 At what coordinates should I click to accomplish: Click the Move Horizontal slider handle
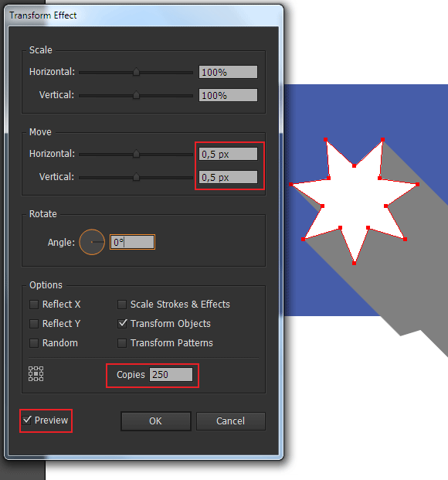136,154
